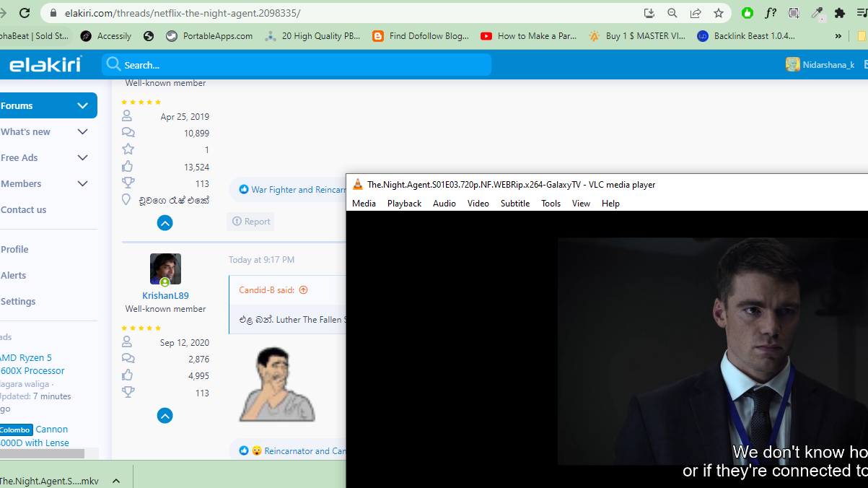Click the globe bookmark icon beside Accessily
The width and height of the screenshot is (868, 488).
(149, 36)
